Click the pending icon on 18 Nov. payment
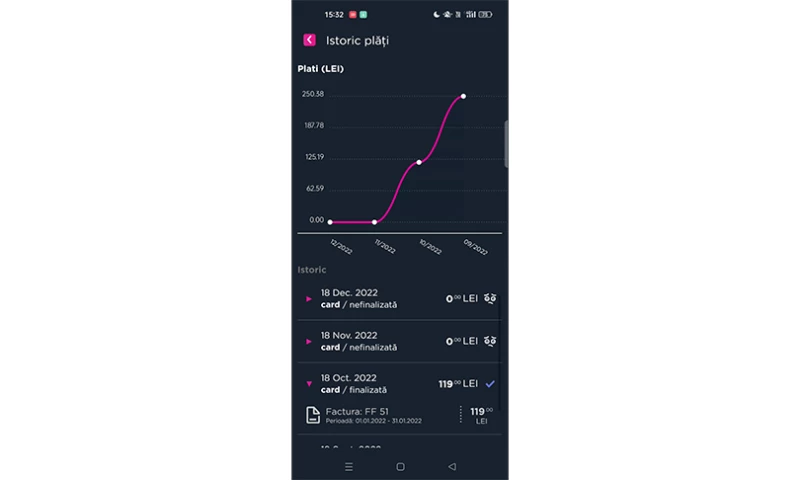The image size is (800, 480). click(490, 342)
